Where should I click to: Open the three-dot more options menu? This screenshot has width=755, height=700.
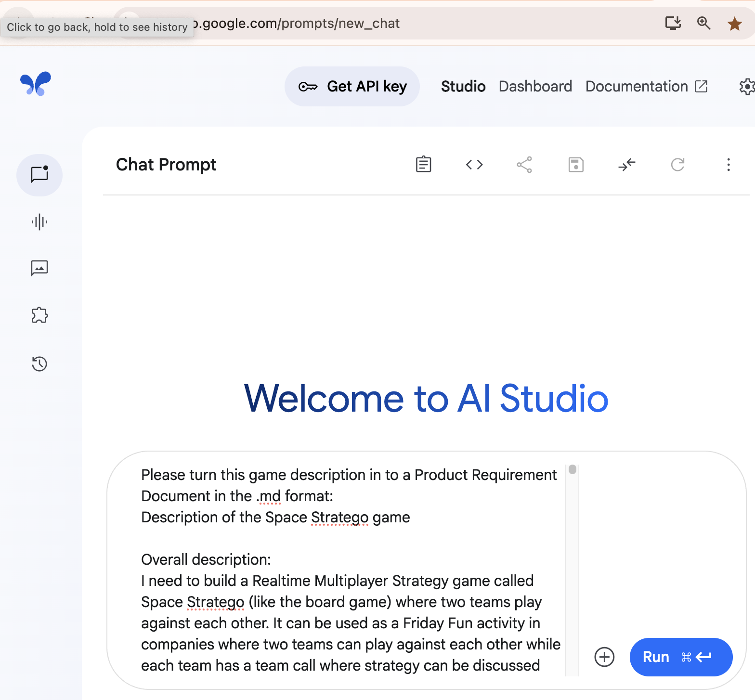point(729,165)
